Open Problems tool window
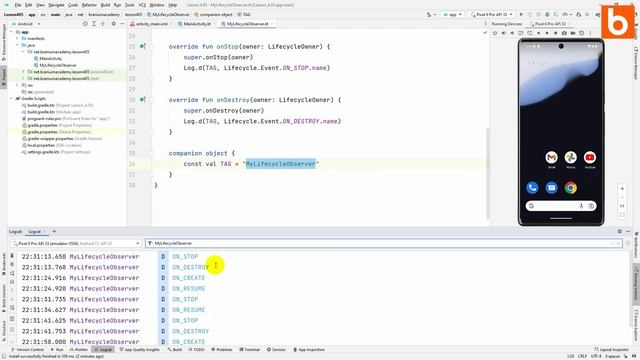 pyautogui.click(x=222, y=350)
